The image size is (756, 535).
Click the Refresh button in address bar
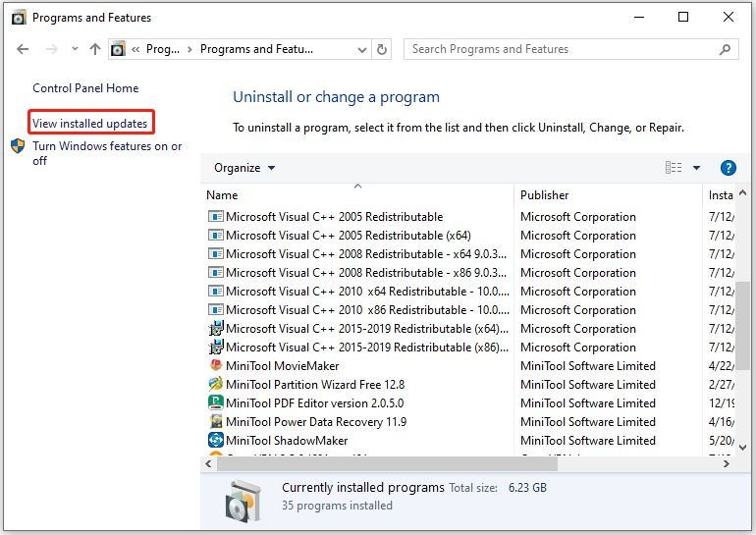pyautogui.click(x=383, y=49)
